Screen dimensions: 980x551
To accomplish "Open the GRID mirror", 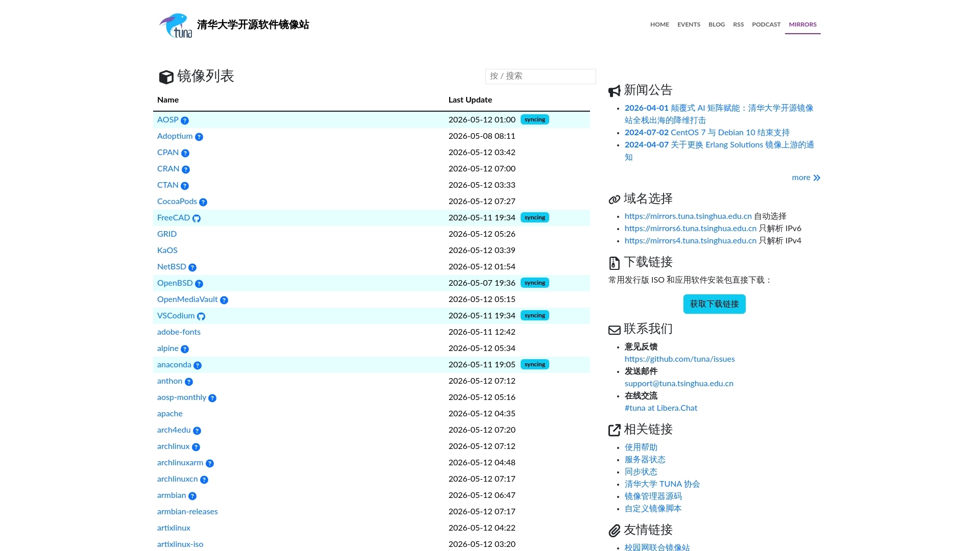I will click(167, 234).
